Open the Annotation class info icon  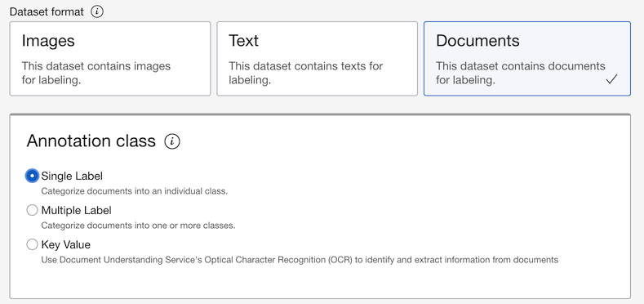[x=172, y=141]
